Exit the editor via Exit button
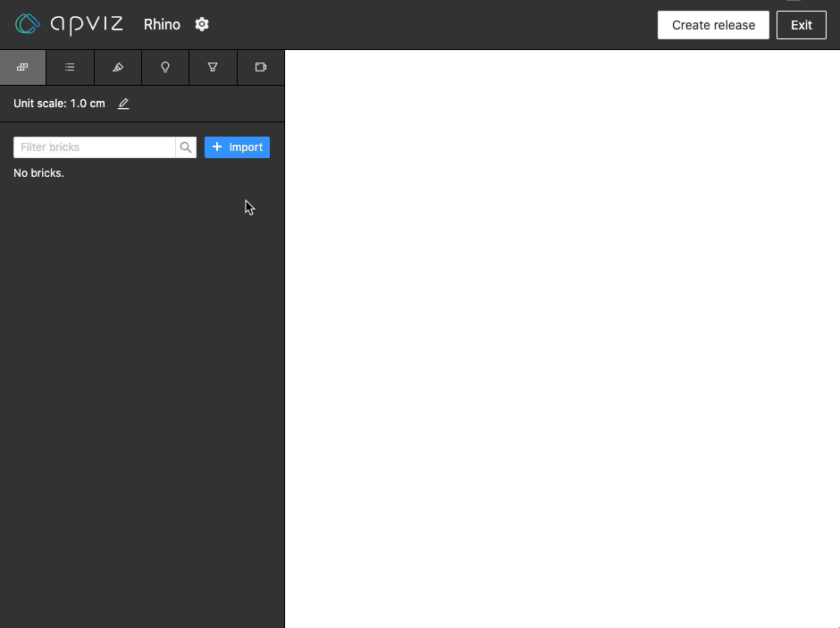Viewport: 840px width, 628px height. point(801,25)
